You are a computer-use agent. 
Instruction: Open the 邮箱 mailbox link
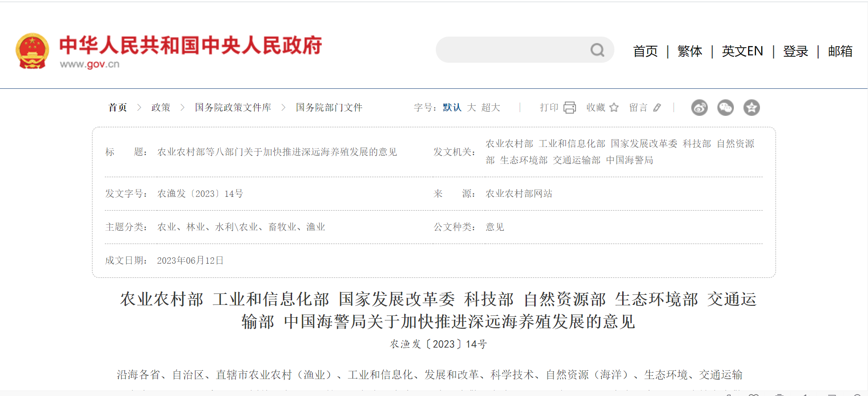[x=840, y=51]
